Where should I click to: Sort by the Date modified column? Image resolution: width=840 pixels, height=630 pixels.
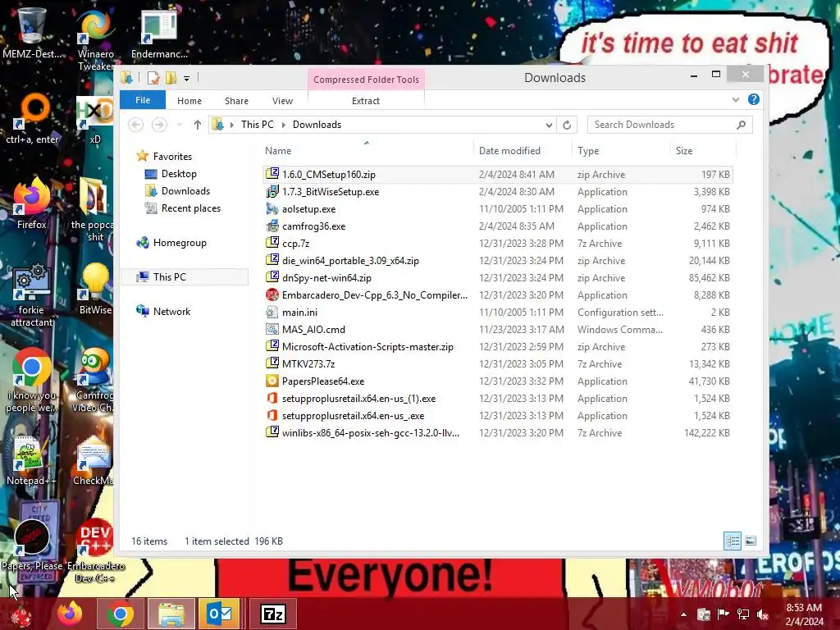523,151
